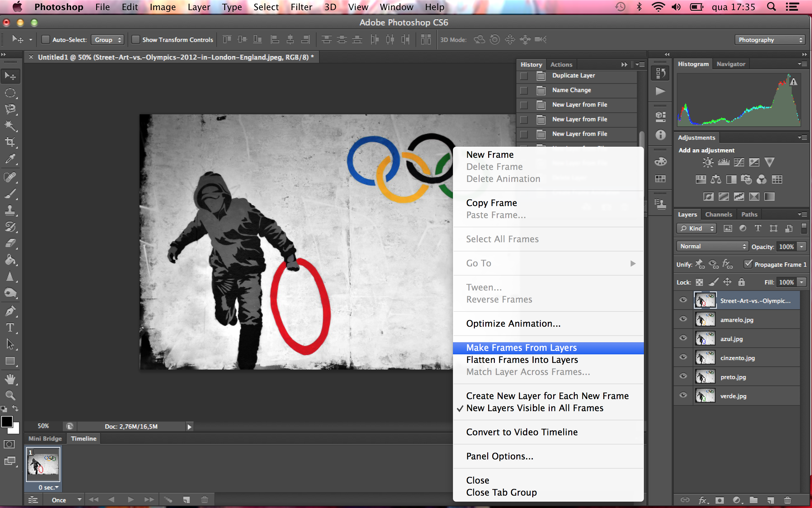The width and height of the screenshot is (812, 508).
Task: Open the Swatches collapsed panel icon
Action: pyautogui.click(x=660, y=179)
